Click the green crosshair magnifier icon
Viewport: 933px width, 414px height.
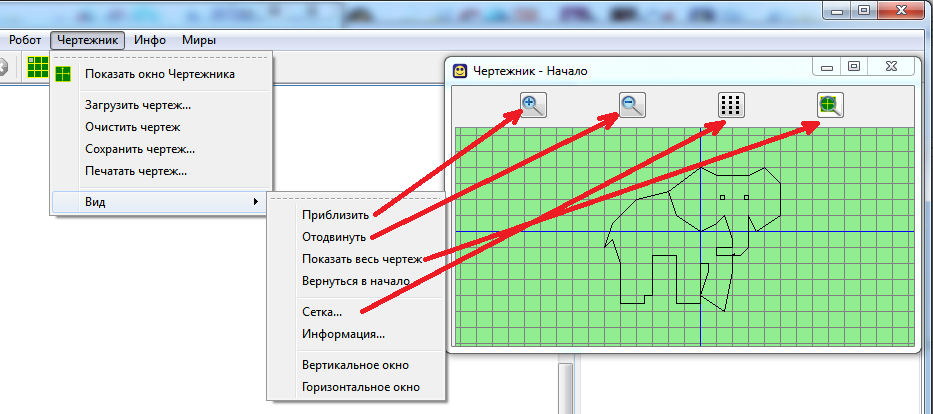830,105
